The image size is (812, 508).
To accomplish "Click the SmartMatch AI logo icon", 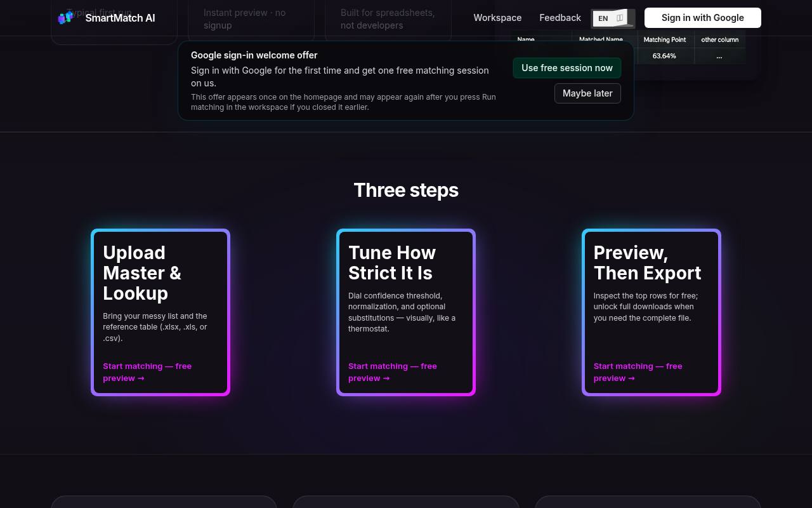I will pos(65,18).
